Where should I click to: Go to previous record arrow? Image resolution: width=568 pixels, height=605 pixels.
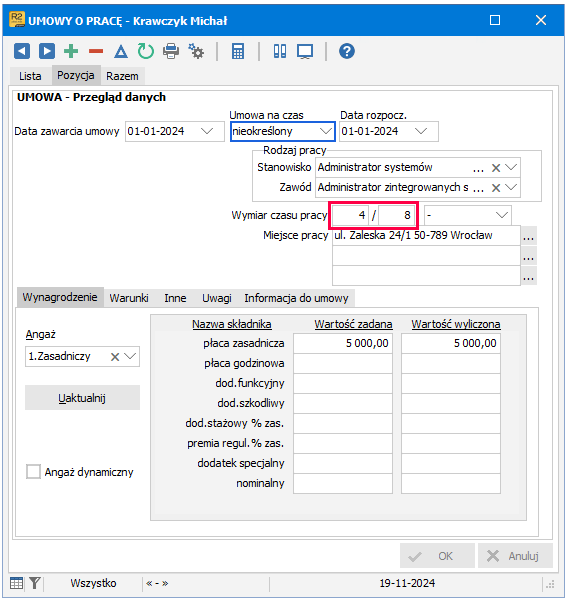pos(22,51)
